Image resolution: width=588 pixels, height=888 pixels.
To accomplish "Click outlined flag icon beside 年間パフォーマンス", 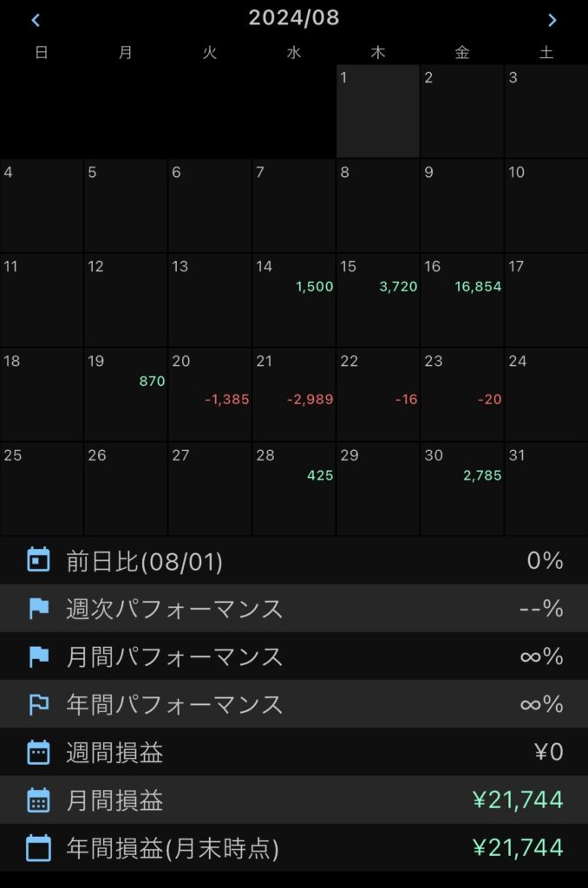I will [x=38, y=704].
